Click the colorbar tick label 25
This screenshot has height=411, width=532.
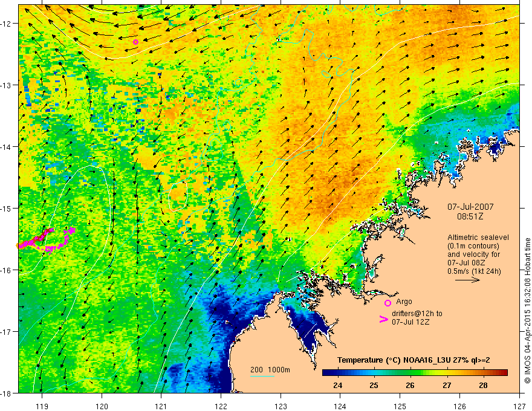(374, 386)
